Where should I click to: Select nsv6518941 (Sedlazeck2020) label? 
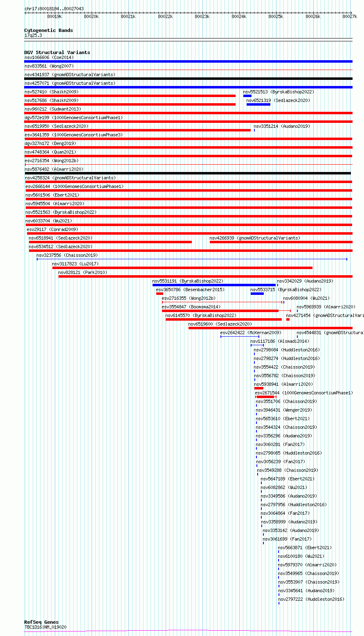[61, 238]
